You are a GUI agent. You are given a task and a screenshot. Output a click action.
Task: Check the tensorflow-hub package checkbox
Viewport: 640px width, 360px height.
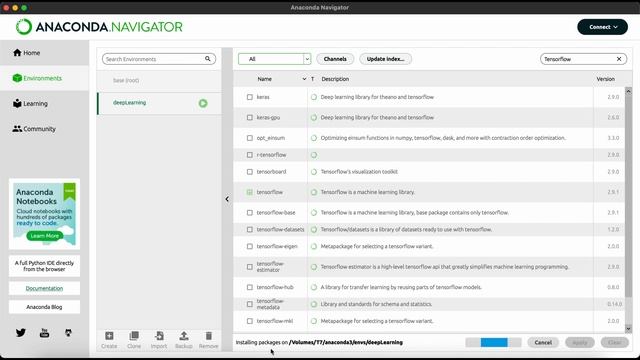point(249,287)
